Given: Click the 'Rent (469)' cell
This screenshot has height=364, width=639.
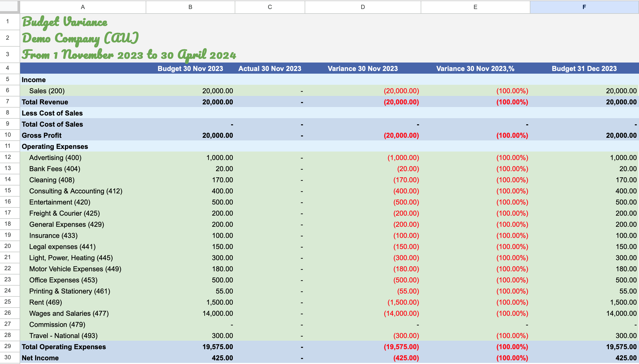Looking at the screenshot, I should tap(83, 302).
